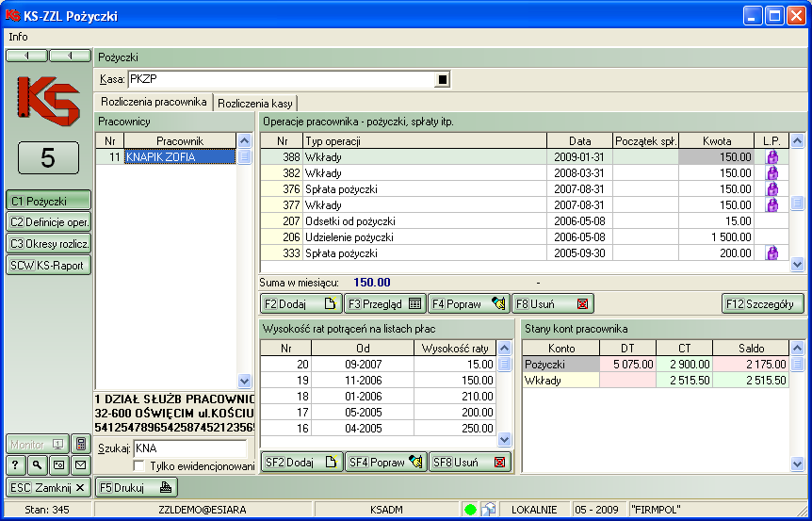Select the C2 Definicje oper. sidebar item
812x521 pixels.
tap(49, 221)
